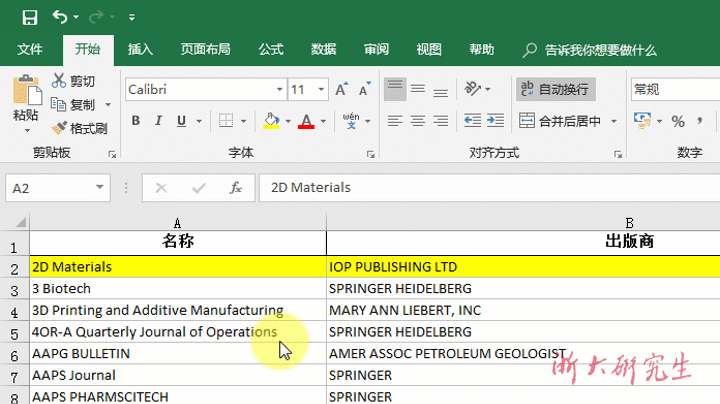Open the 字体 dialog launcher
The width and height of the screenshot is (720, 404).
[x=371, y=155]
